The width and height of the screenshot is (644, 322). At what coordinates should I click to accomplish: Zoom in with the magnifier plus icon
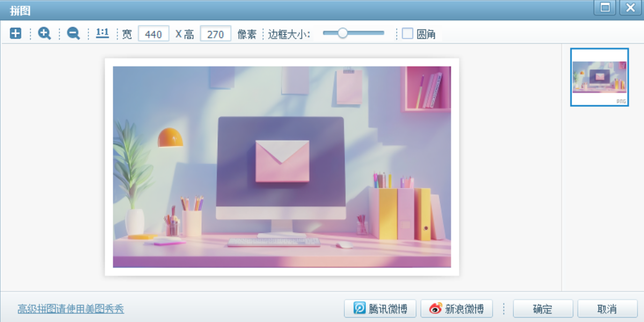tap(44, 34)
